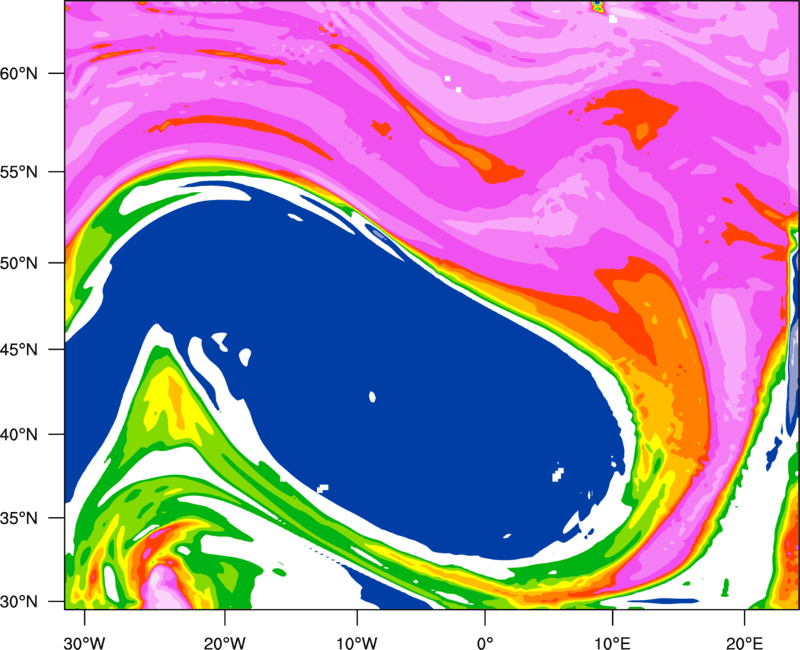Click the 60°N latitude label
This screenshot has height=650, width=800.
tap(19, 73)
